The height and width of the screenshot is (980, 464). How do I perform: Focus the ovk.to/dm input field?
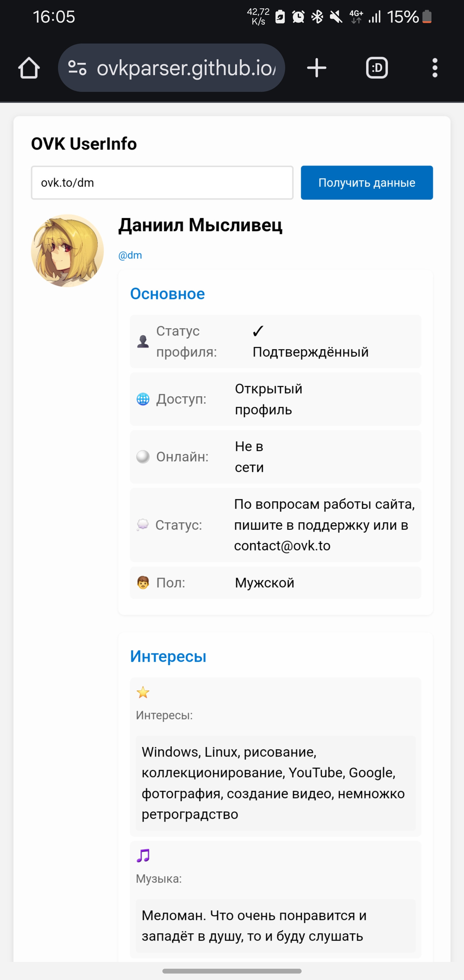(x=162, y=182)
